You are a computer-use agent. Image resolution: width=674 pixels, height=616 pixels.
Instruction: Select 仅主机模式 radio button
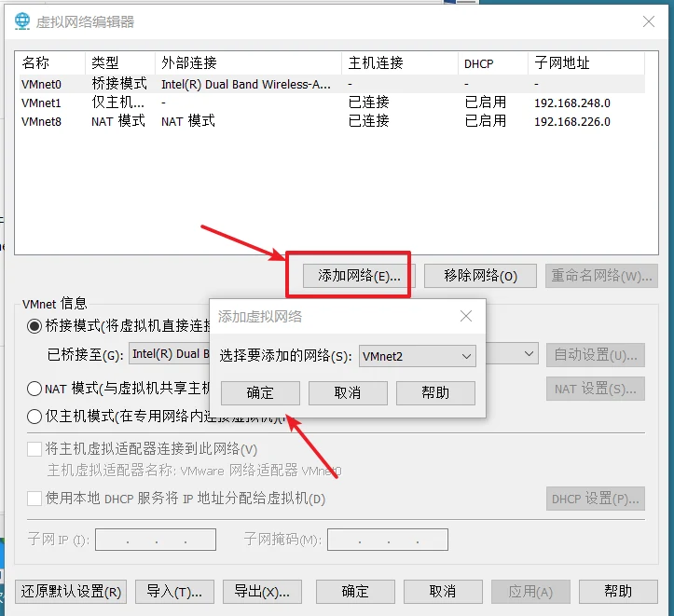point(34,417)
